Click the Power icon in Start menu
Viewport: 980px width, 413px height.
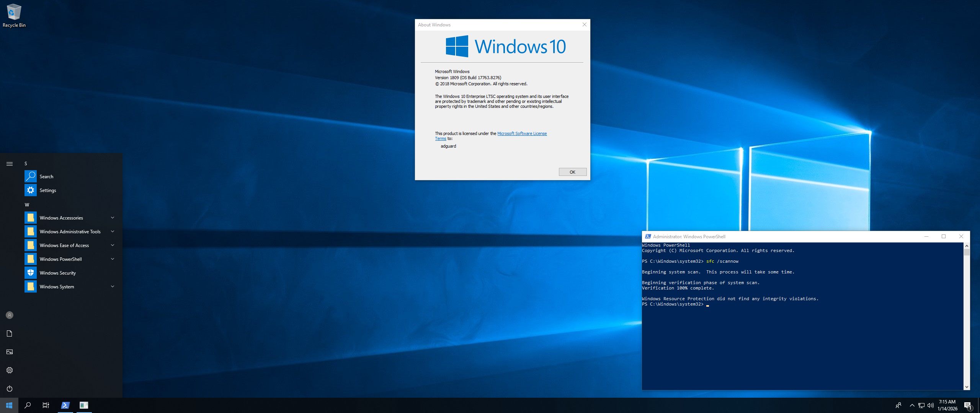[10, 389]
